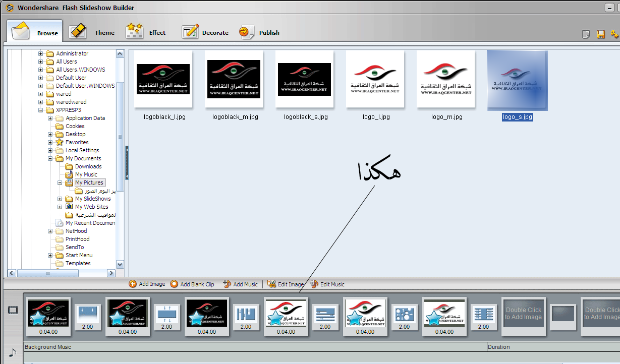The image size is (620, 364).
Task: Switch to the Publish tab
Action: 260,32
